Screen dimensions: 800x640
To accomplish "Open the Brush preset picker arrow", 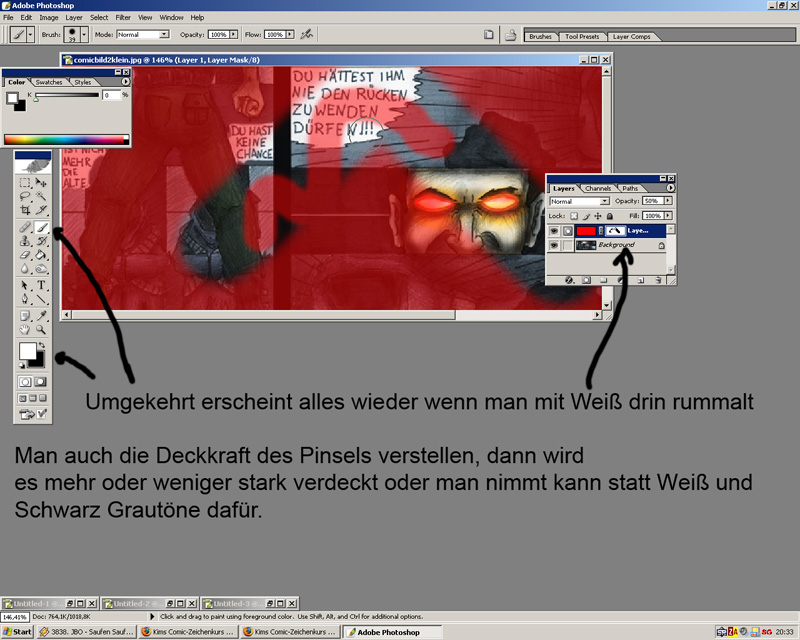I will click(84, 34).
